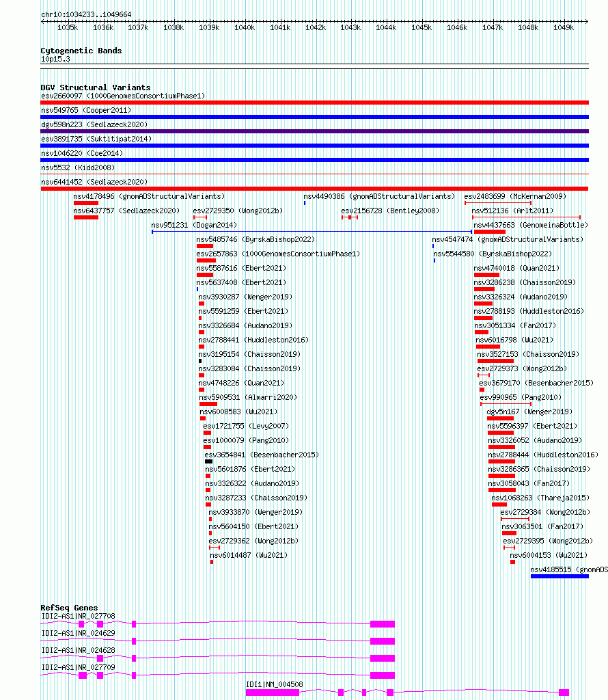
Task: Click nsv6437757 Sedlazeck2020 variant label
Action: click(x=126, y=211)
